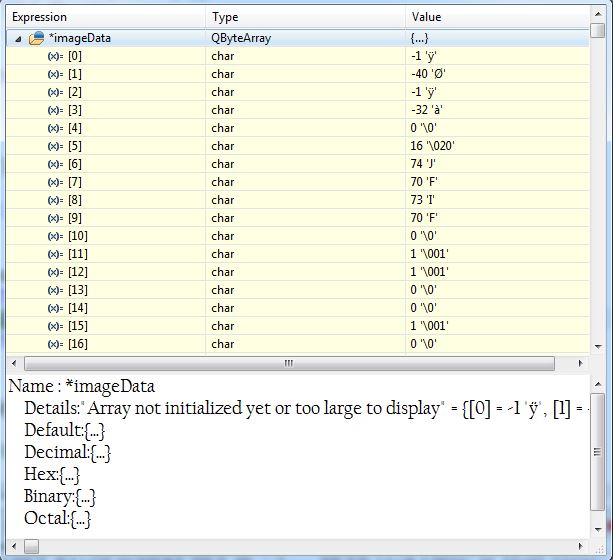Select the *imageData expression row
This screenshot has width=613, height=560.
point(298,38)
